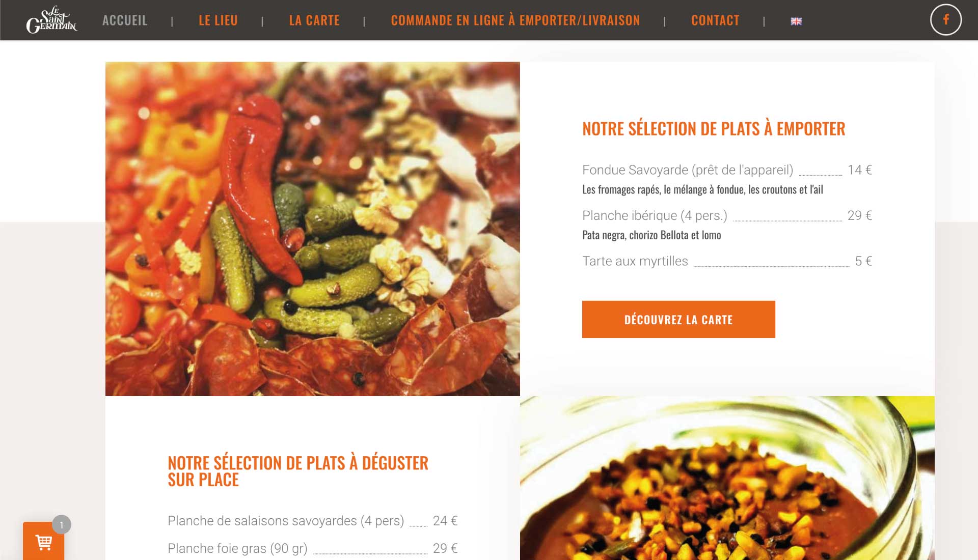Select Planche de salaisons savoyardes entry
The width and height of the screenshot is (978, 560).
(312, 521)
